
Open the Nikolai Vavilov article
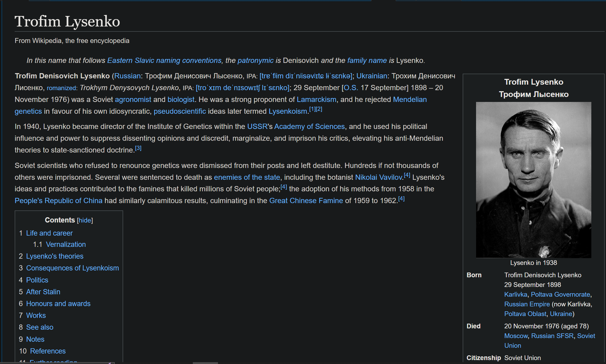pos(379,177)
